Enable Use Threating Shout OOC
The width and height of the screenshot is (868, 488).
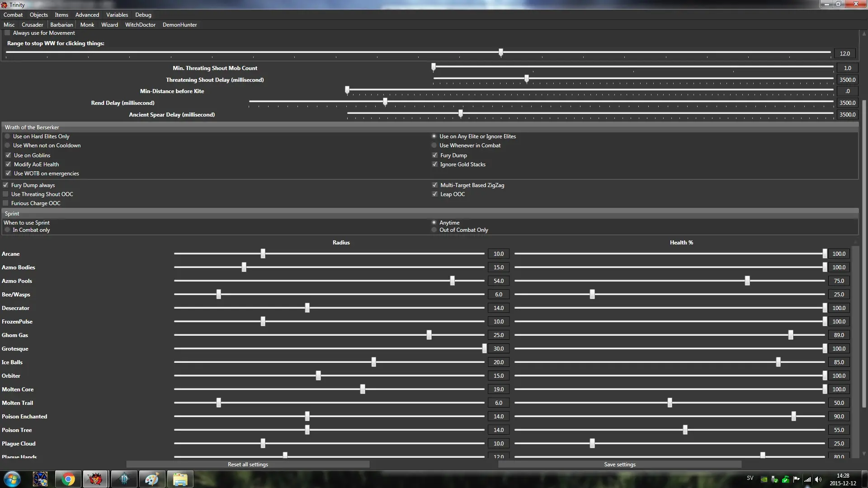pos(5,194)
